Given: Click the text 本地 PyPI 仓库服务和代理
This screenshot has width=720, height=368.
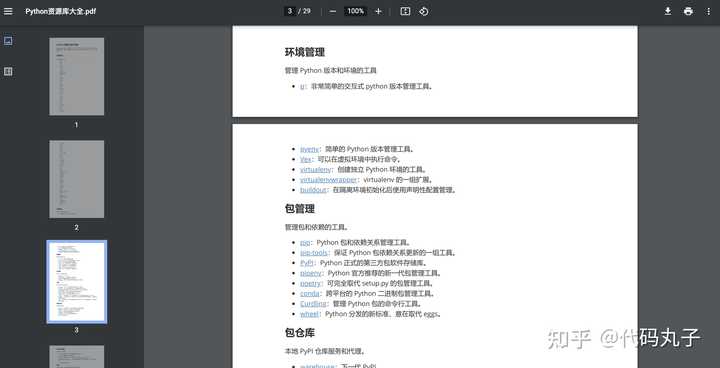Looking at the screenshot, I should (325, 351).
